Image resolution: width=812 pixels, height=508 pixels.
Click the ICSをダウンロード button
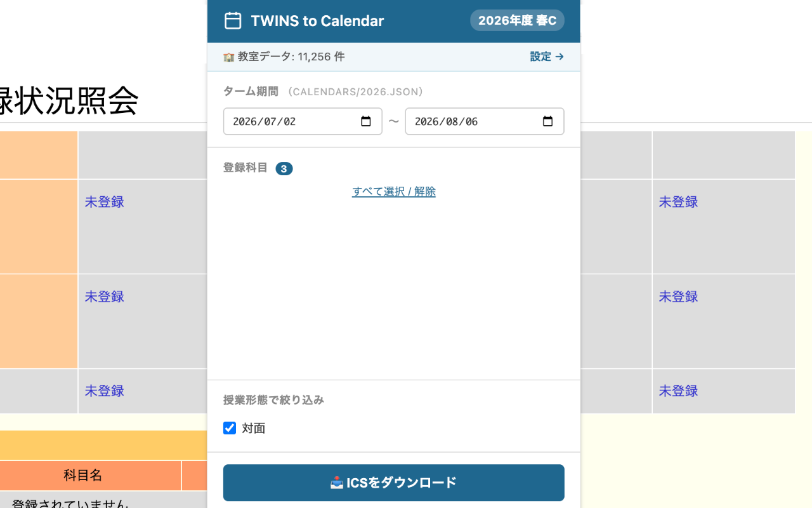[393, 483]
